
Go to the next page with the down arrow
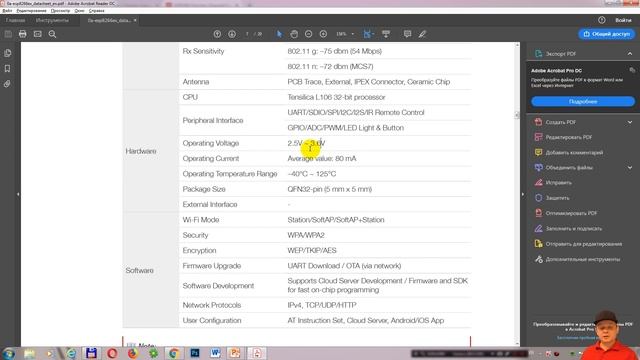click(232, 34)
